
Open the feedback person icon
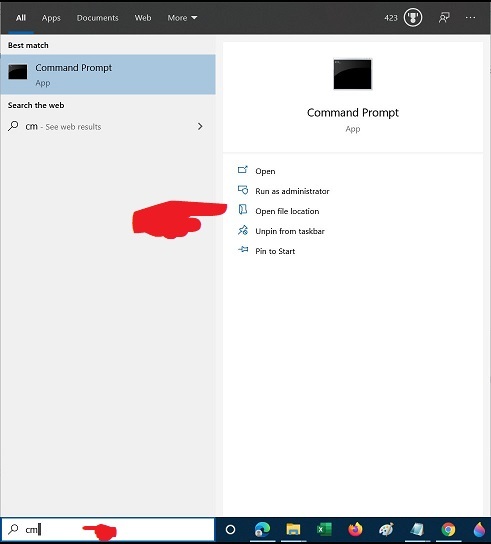point(444,18)
